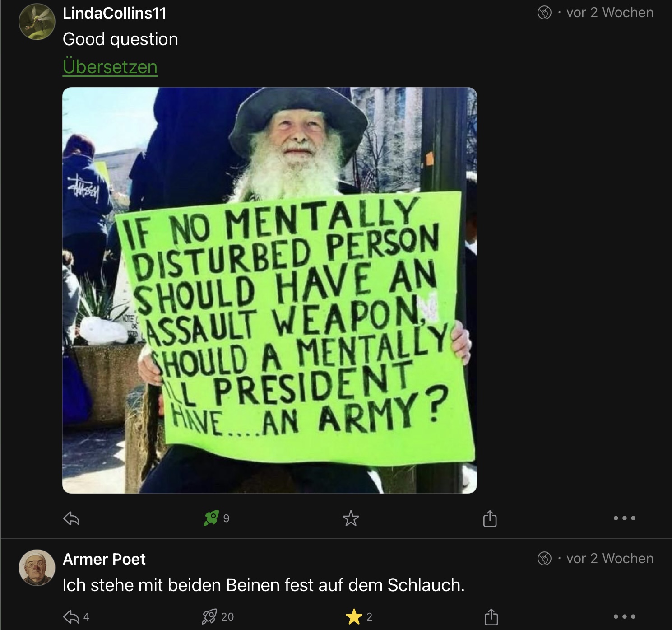Click the globe visibility icon on Armer Poet's post
This screenshot has height=630, width=672.
pyautogui.click(x=544, y=559)
